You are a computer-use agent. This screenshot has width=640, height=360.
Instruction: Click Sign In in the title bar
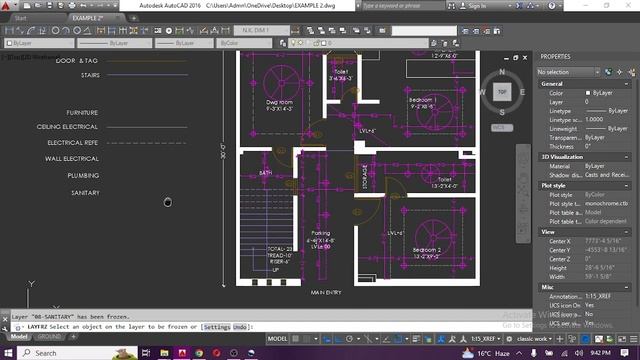[477, 6]
